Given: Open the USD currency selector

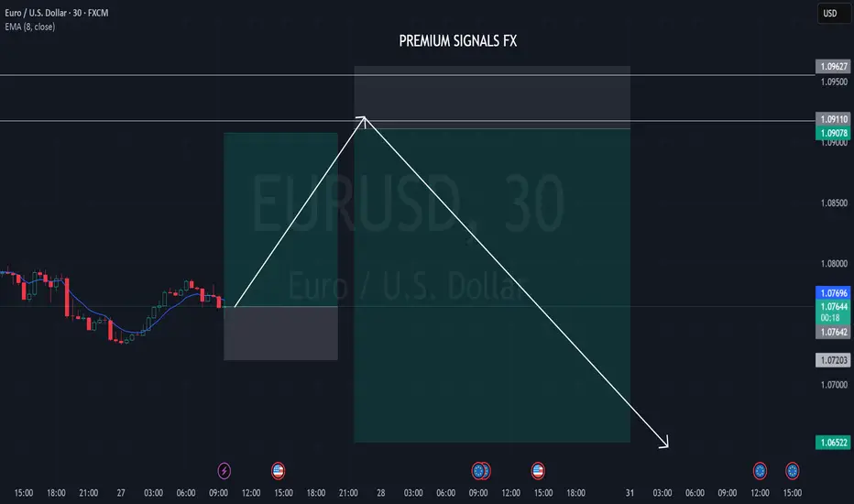Looking at the screenshot, I should pos(830,13).
